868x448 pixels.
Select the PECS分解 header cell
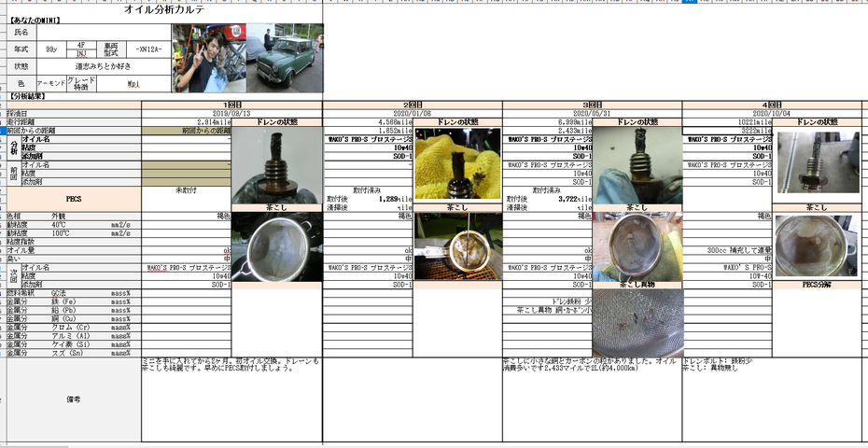(817, 285)
